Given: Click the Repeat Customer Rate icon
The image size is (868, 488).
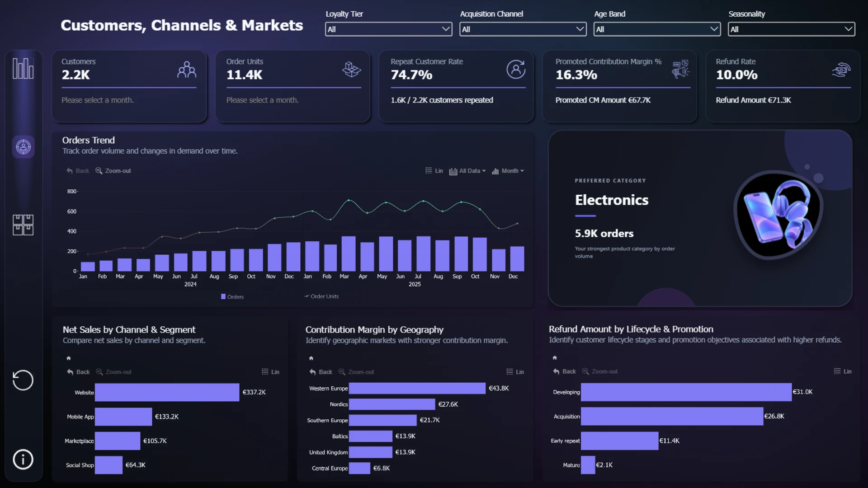Looking at the screenshot, I should click(516, 70).
